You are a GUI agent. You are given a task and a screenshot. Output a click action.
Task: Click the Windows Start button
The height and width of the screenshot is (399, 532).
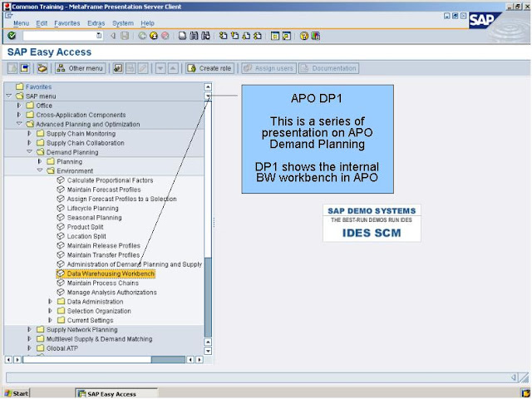pos(17,393)
